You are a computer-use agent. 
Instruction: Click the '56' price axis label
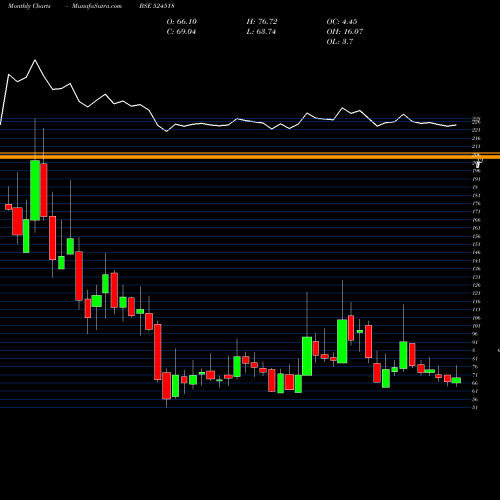pyautogui.click(x=475, y=400)
